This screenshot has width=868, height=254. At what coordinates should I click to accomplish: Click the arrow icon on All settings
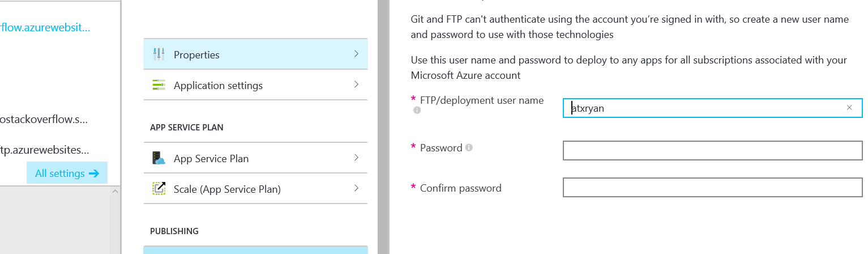(x=94, y=173)
